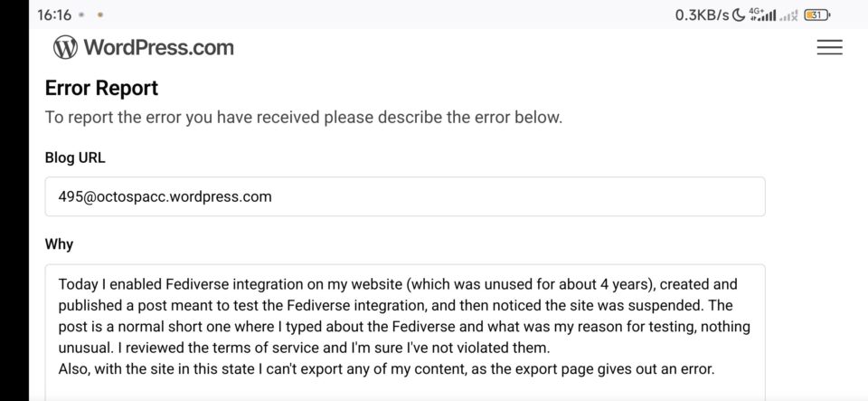This screenshot has height=401, width=868.
Task: Open the hamburger menu icon
Action: (x=829, y=47)
